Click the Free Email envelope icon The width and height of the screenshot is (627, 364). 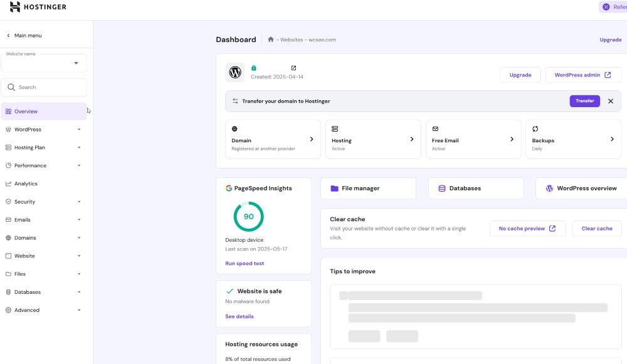coord(435,129)
